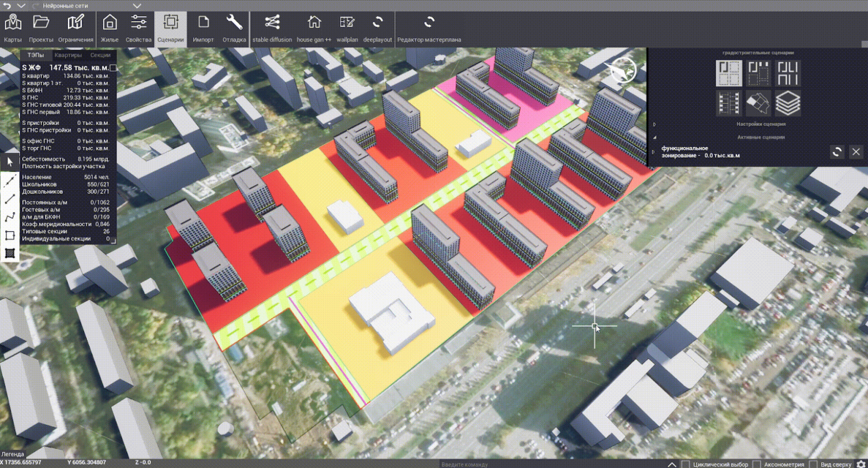868x468 pixels.
Task: Expand the Настройки сценария section
Action: [x=654, y=125]
